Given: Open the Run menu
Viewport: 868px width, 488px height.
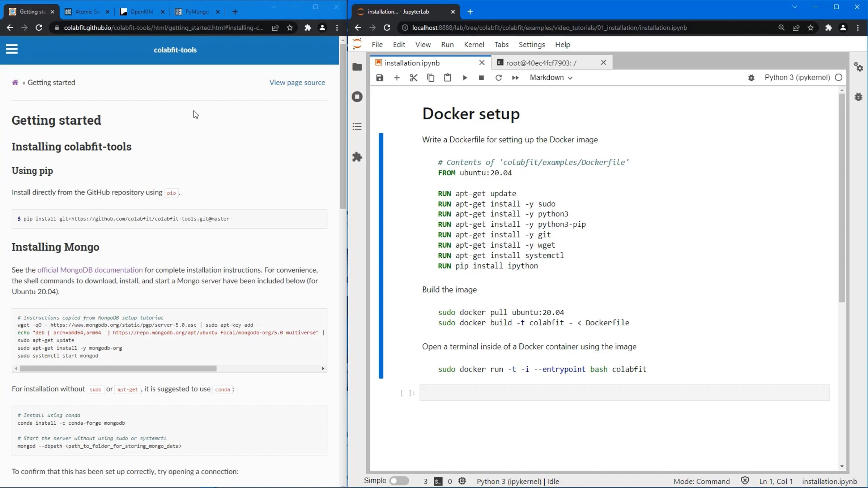Looking at the screenshot, I should pyautogui.click(x=447, y=44).
